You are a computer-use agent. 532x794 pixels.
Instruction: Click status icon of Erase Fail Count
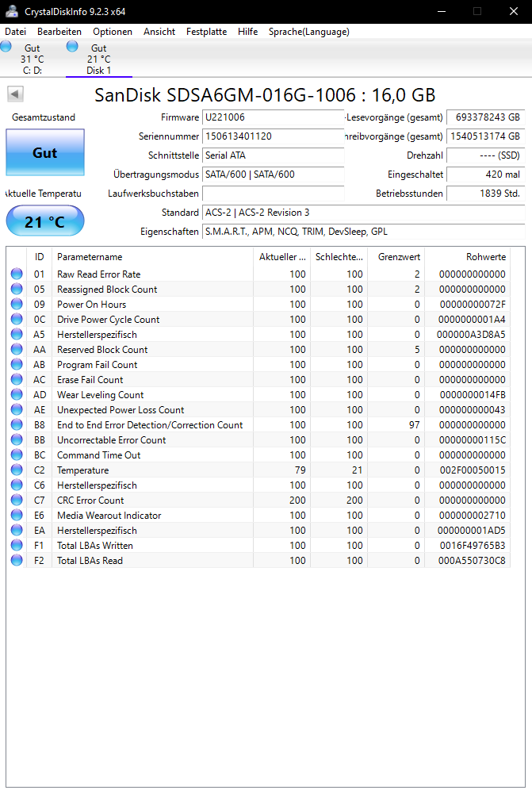pyautogui.click(x=17, y=379)
